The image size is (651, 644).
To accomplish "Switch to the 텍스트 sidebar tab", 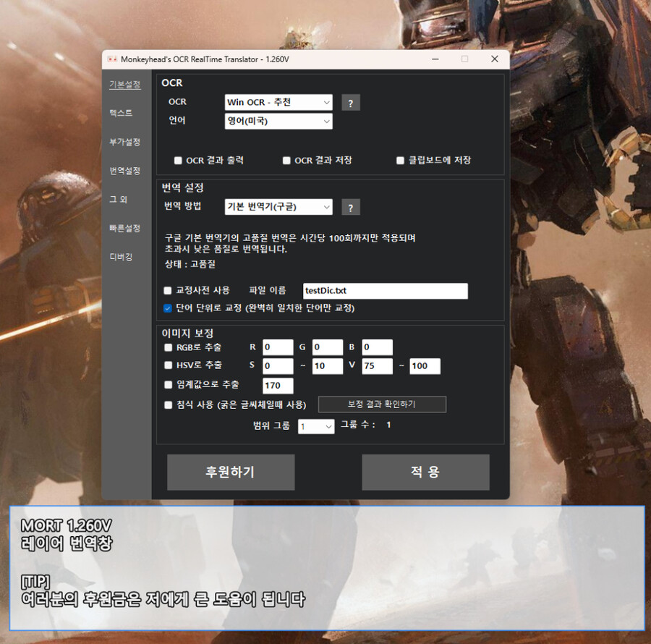I will tap(121, 113).
